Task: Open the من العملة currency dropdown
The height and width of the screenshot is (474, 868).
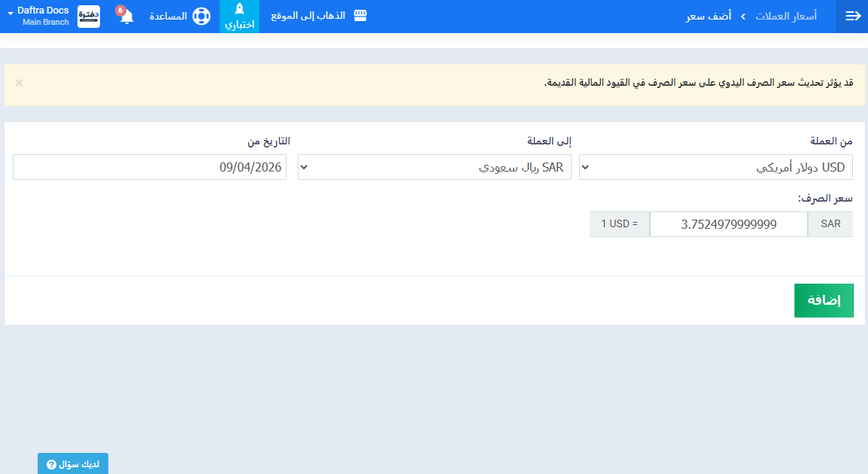Action: pyautogui.click(x=716, y=168)
